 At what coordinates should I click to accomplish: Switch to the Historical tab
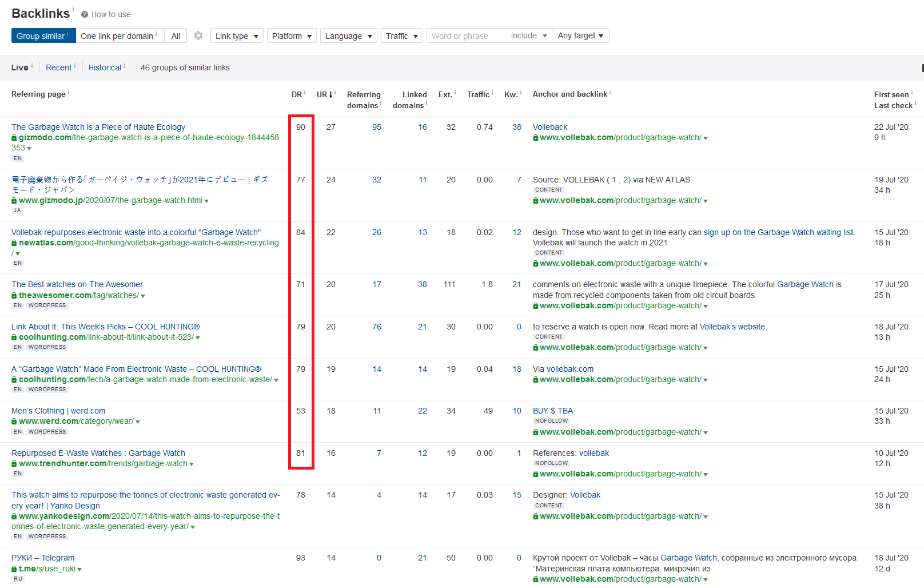point(105,67)
